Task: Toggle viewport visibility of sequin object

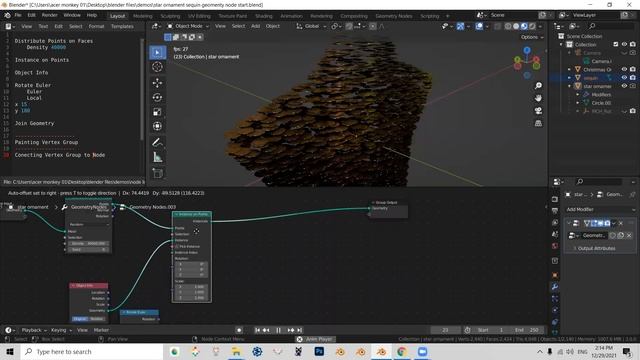Action: pyautogui.click(x=624, y=78)
